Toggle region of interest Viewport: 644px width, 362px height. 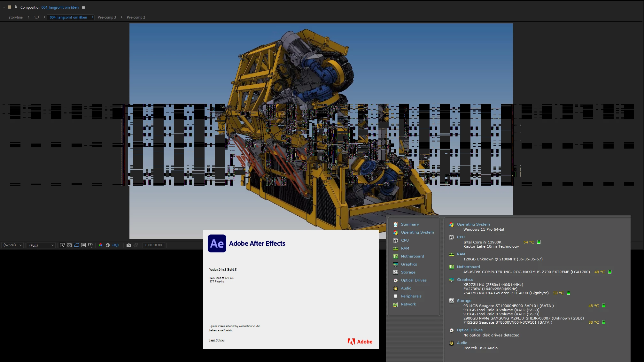point(83,245)
